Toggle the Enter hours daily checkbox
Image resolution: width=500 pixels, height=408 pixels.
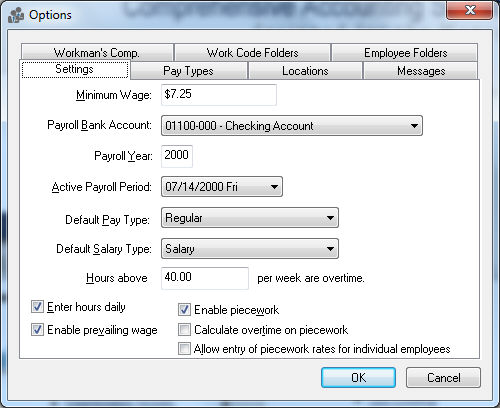(37, 306)
